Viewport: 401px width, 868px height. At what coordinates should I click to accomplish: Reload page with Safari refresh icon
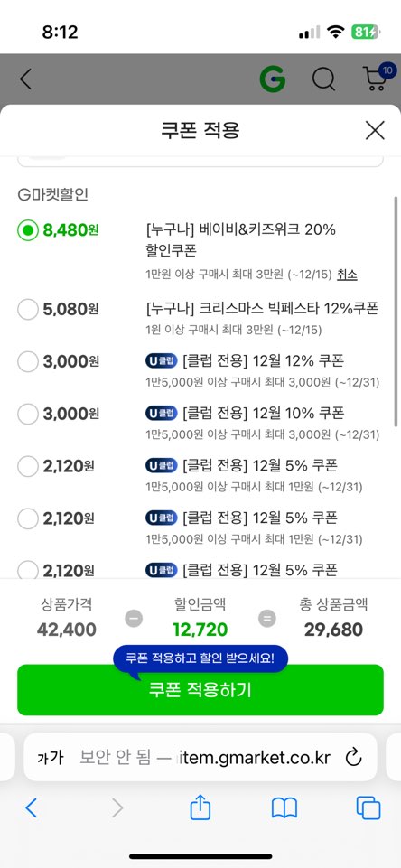353,757
